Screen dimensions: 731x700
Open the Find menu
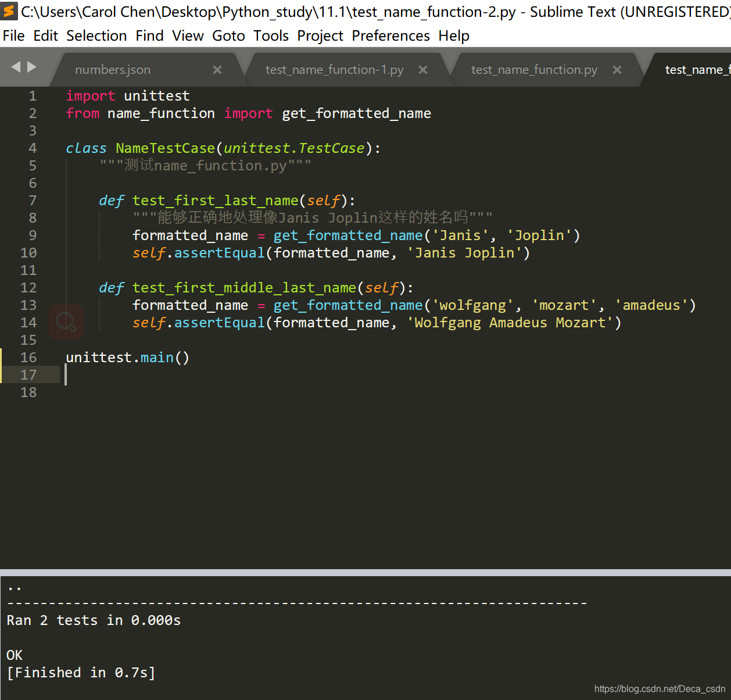[x=149, y=36]
